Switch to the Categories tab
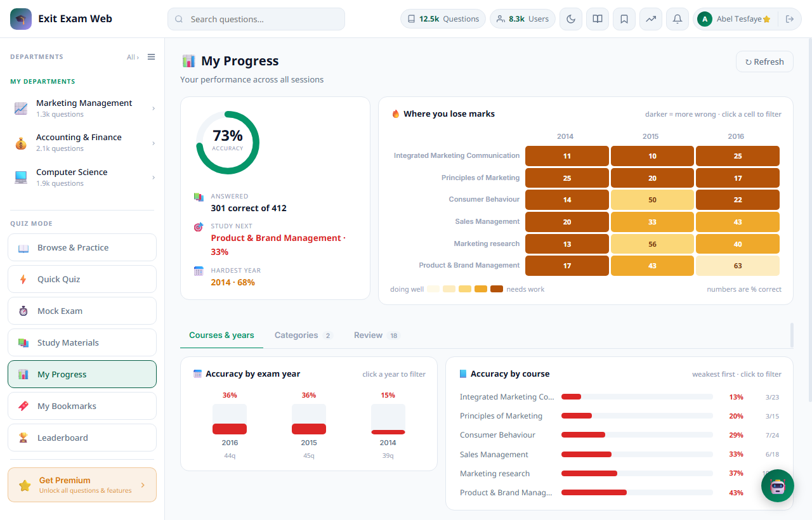Image resolution: width=812 pixels, height=520 pixels. (303, 335)
